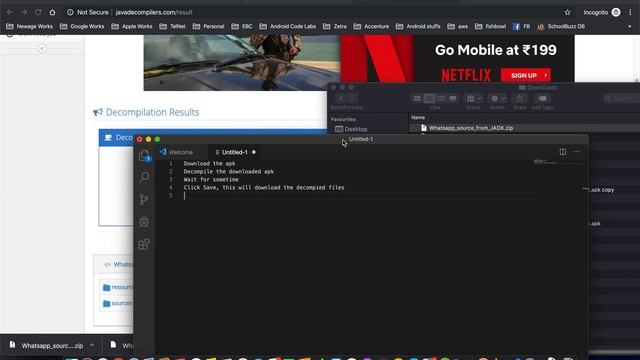Open Finder Action gear menu
Screen dimensions: 640x360
tap(498, 98)
